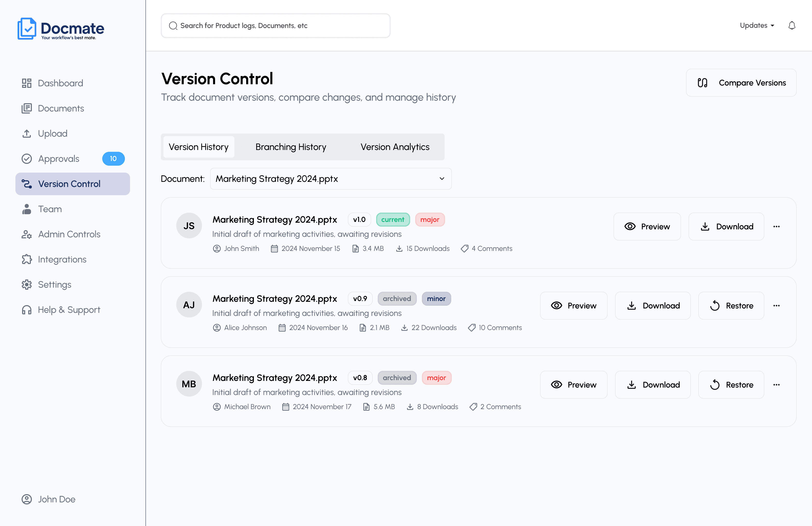
Task: Open the Dashboard sidebar item
Action: coord(73,83)
